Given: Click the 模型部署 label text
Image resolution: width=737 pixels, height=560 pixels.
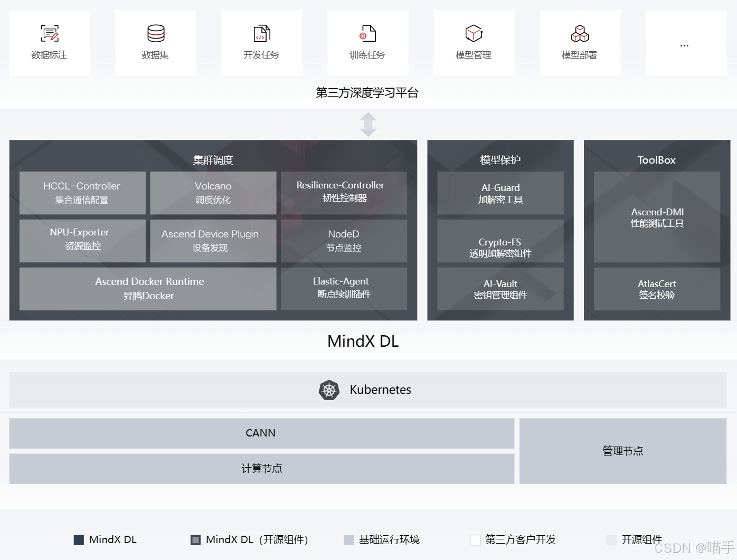Looking at the screenshot, I should point(580,55).
